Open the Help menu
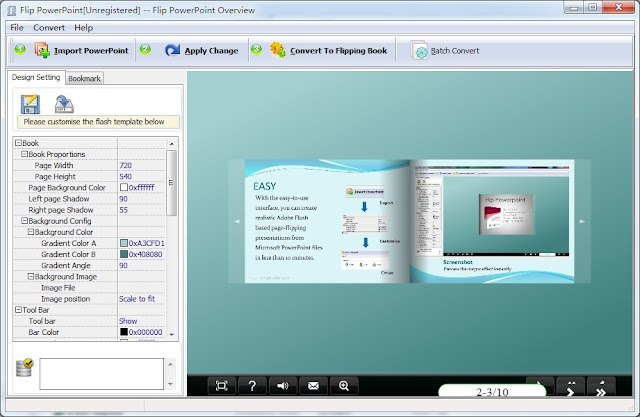 [84, 28]
